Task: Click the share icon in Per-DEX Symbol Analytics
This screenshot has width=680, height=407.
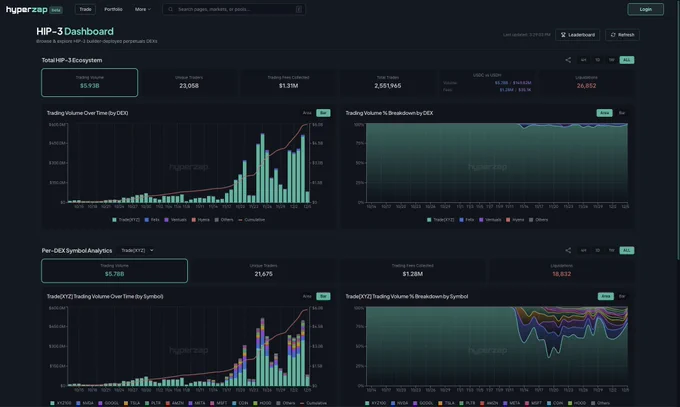Action: [568, 250]
